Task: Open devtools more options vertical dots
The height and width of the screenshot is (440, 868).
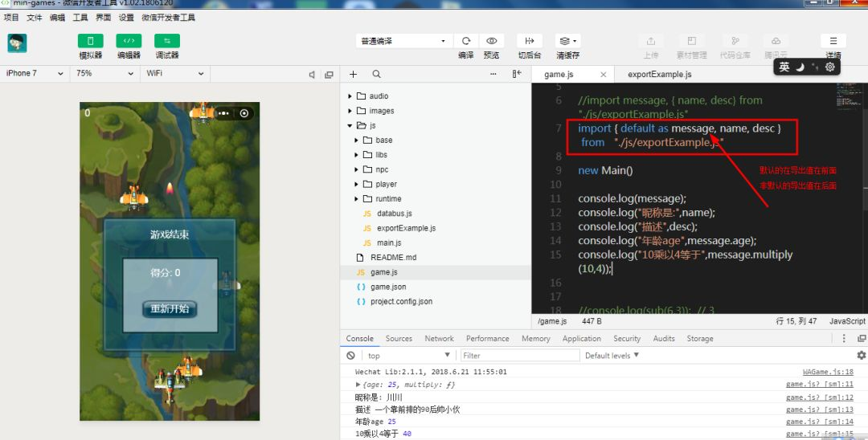Action: tap(844, 338)
